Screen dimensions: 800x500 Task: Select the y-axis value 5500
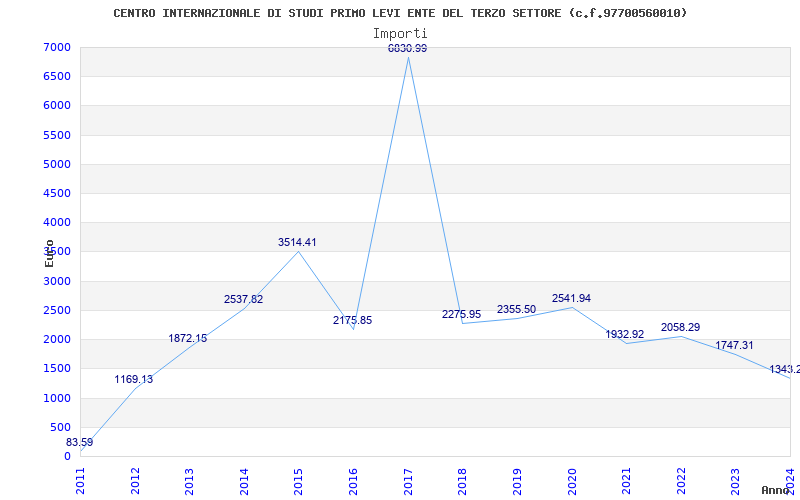tap(57, 135)
